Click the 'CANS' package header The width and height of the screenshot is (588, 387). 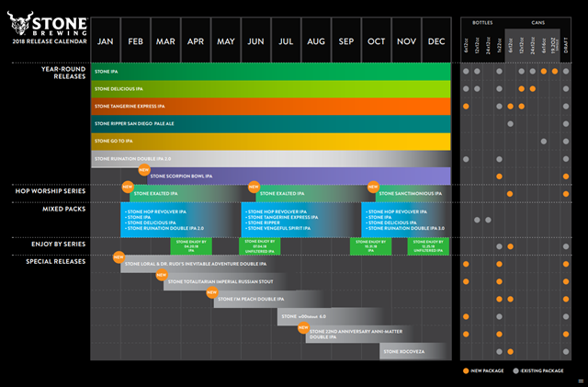(x=537, y=23)
